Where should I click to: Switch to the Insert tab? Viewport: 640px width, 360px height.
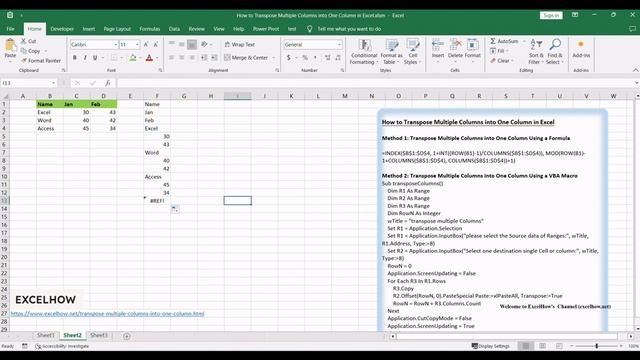89,29
